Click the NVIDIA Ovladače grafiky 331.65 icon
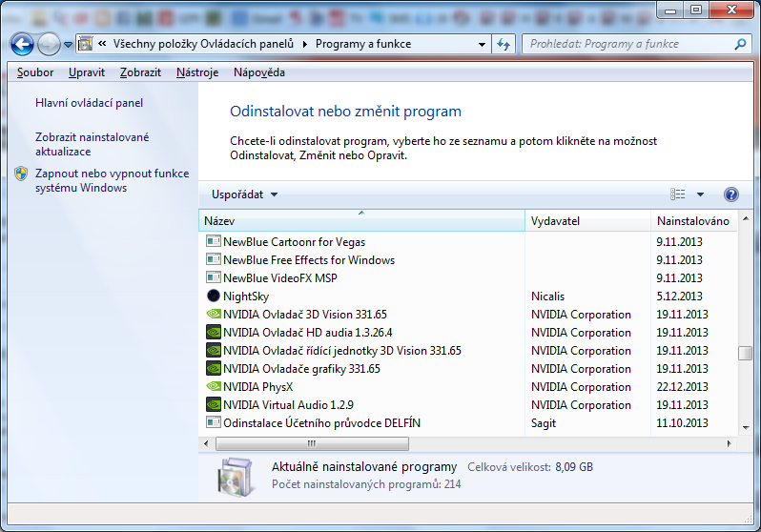 pos(214,368)
